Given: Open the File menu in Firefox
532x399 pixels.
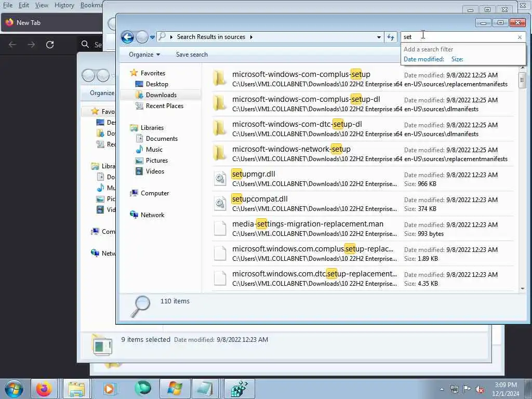Looking at the screenshot, I should coord(7,5).
